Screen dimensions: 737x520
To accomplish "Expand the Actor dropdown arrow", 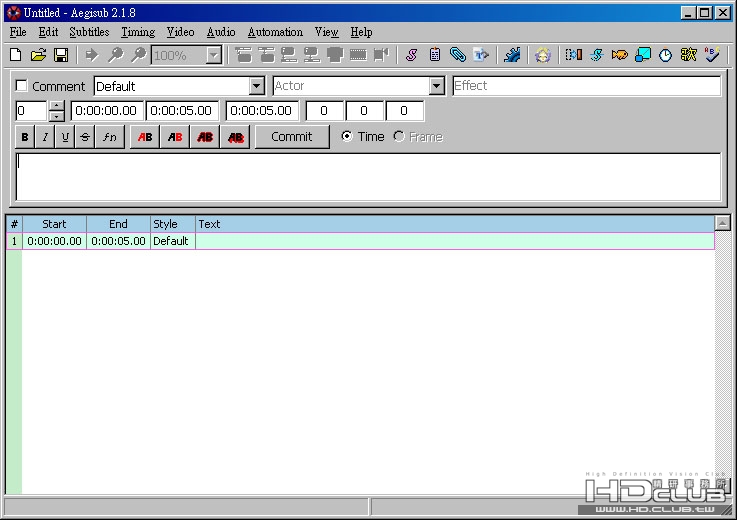I will click(x=436, y=86).
